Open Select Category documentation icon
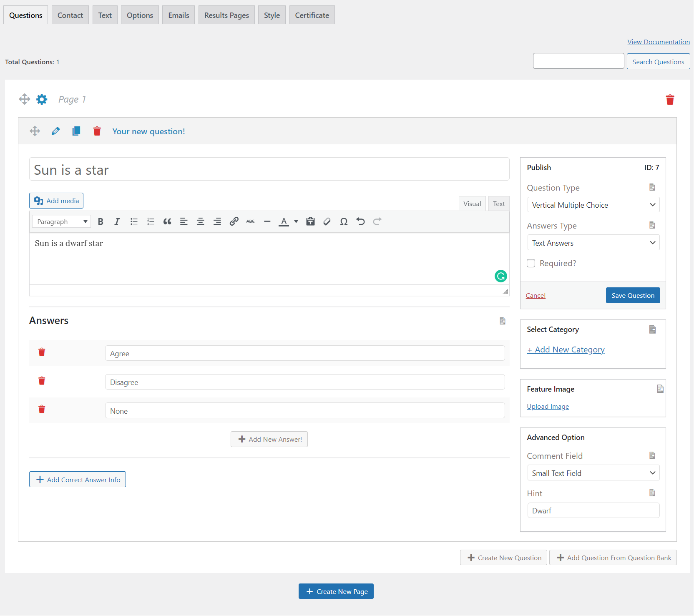The width and height of the screenshot is (694, 616). point(653,329)
